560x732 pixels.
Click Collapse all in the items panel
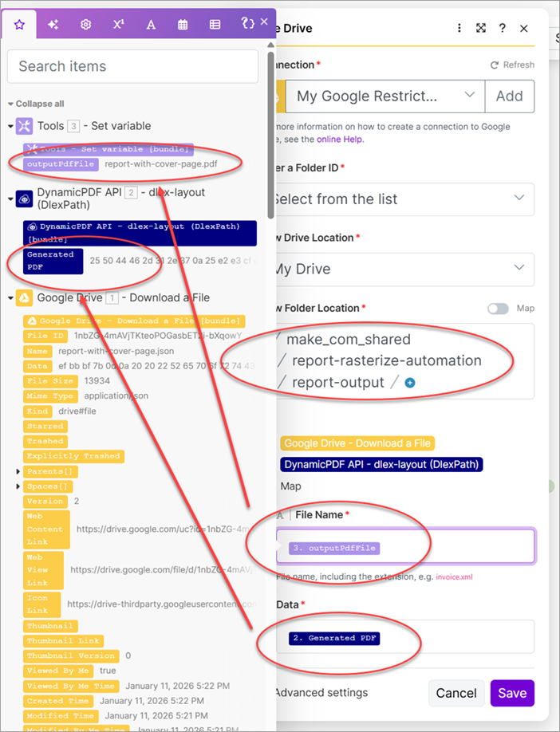point(36,104)
